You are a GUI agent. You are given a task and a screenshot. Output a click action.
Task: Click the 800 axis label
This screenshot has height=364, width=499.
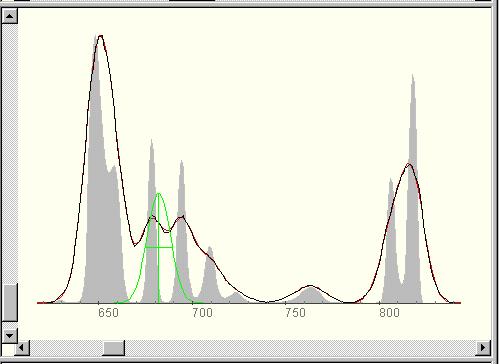coord(389,313)
